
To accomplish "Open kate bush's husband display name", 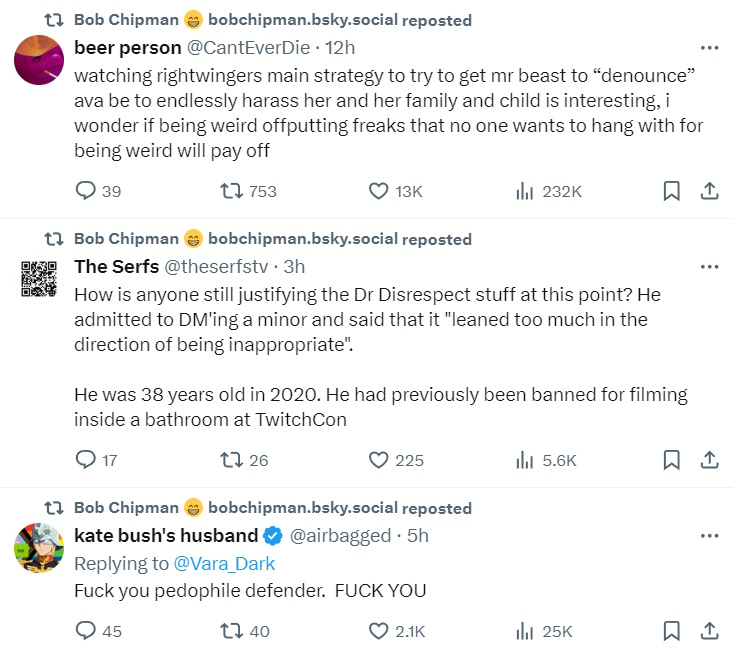I will 166,535.
